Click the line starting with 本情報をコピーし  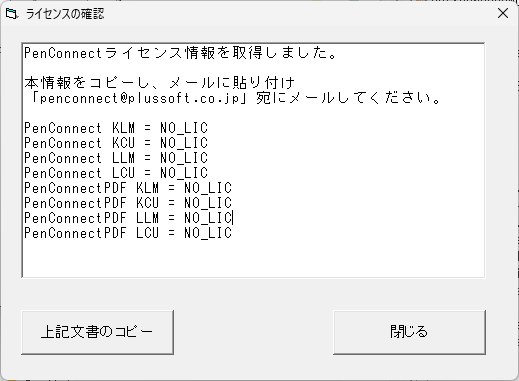coord(159,83)
